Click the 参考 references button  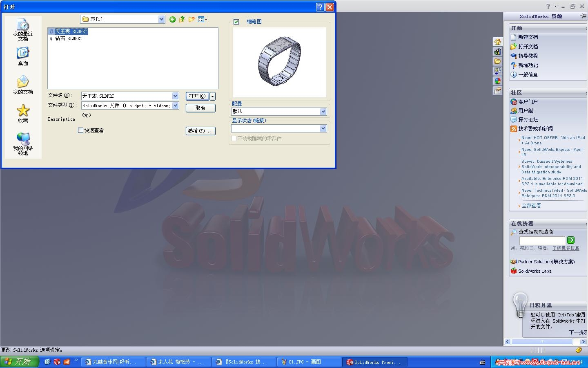click(200, 131)
